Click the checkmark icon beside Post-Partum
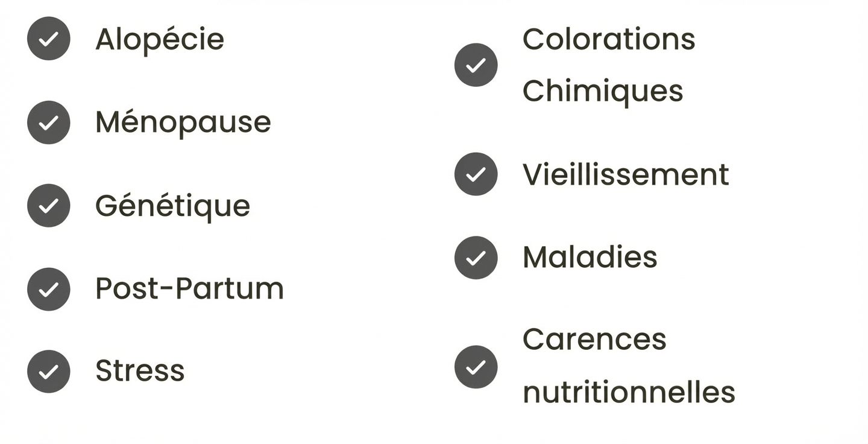Screen dimensions: 868x444 point(49,289)
